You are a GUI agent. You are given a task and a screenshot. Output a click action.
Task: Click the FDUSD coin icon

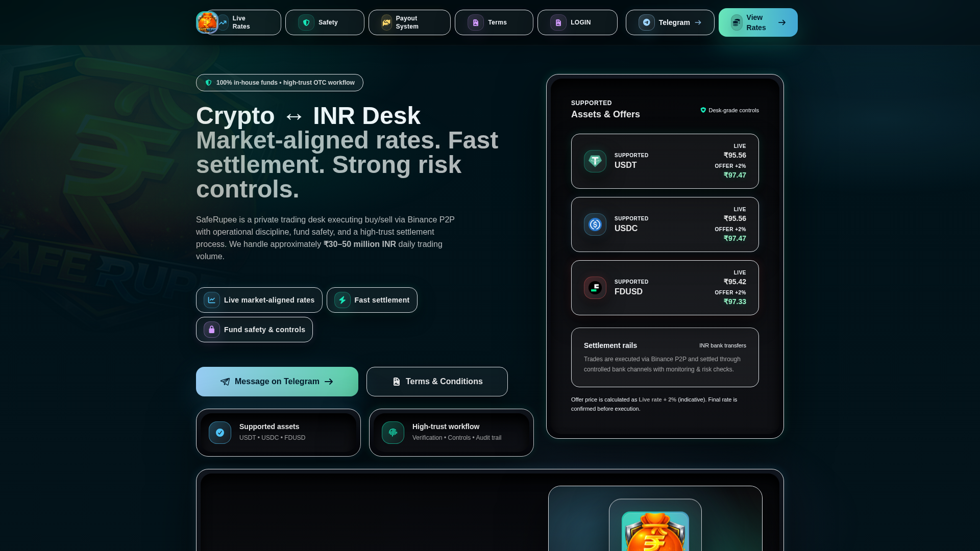[x=595, y=288]
